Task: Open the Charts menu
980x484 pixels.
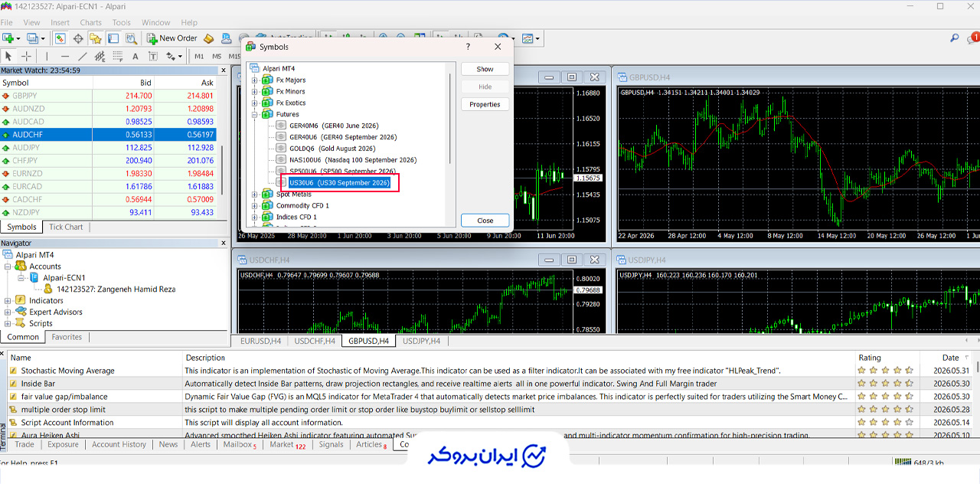Action: [x=90, y=22]
